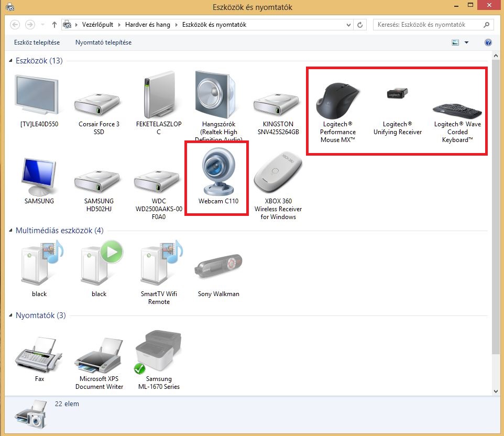The image size is (504, 436).
Task: Click the Nyomtatók (3) heading text
Action: (41, 315)
